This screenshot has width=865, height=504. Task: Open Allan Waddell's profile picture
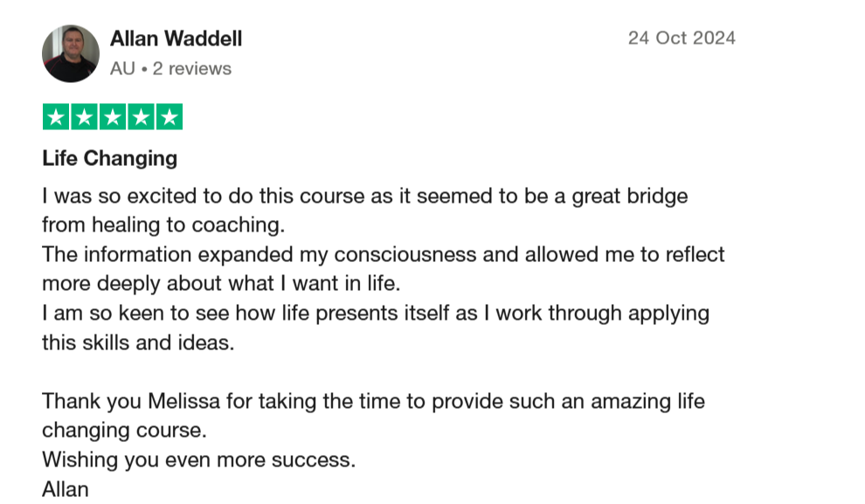(x=71, y=53)
